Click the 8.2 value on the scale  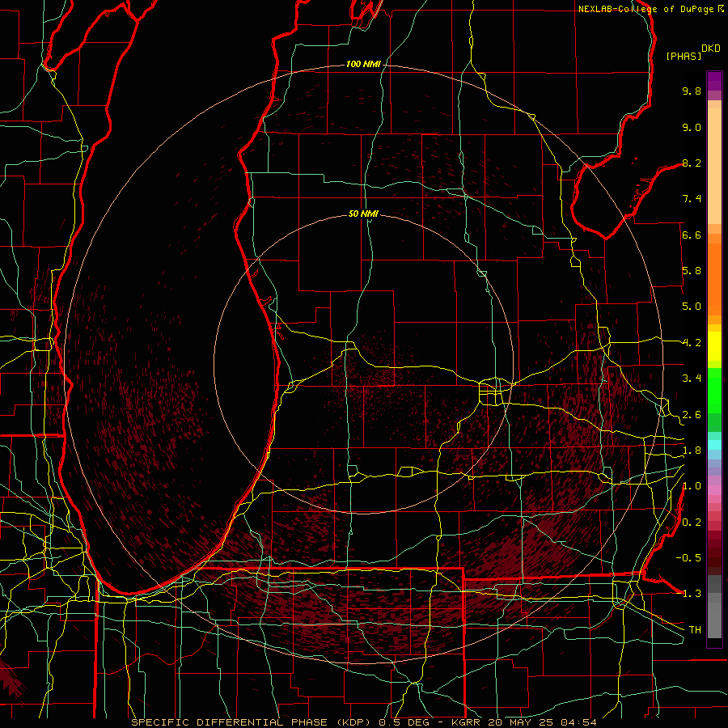[692, 163]
